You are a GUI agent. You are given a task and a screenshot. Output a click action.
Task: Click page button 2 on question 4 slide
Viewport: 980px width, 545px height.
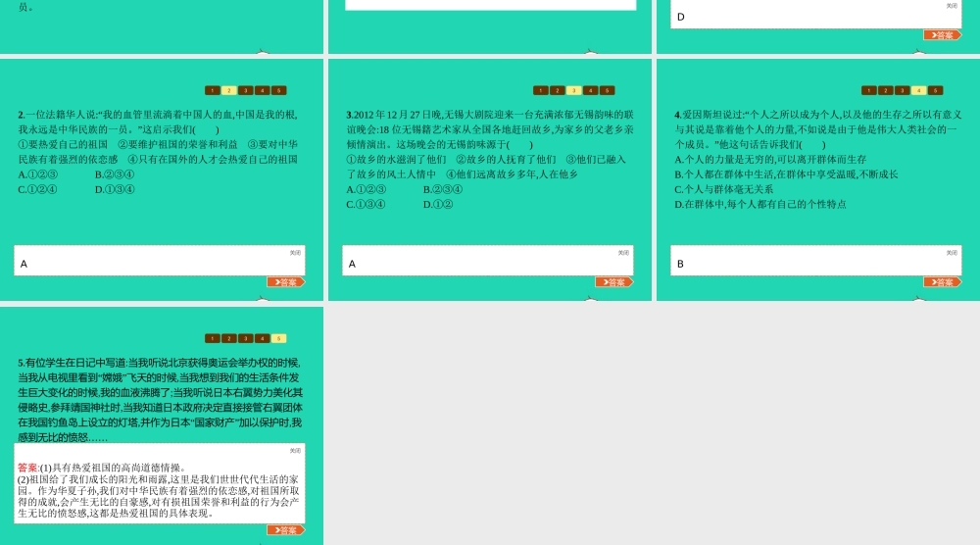(x=886, y=90)
